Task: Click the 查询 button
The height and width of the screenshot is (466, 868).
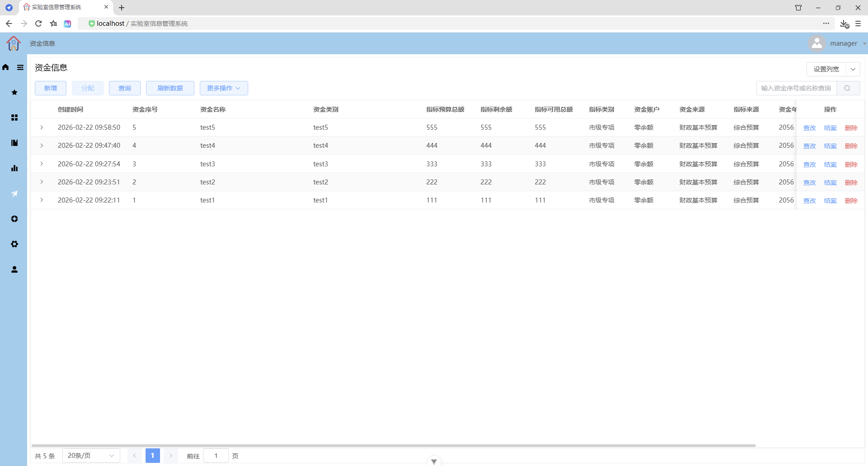Action: coord(125,88)
